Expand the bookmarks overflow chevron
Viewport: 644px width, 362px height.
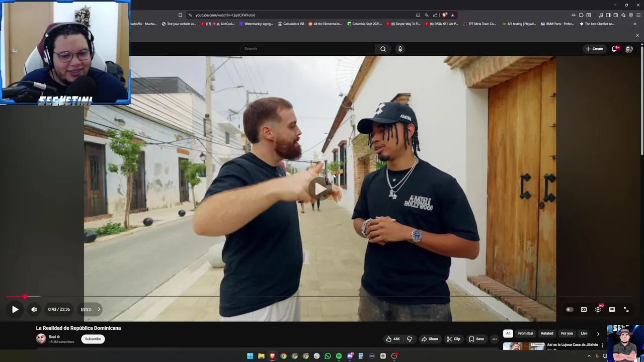pyautogui.click(x=635, y=24)
